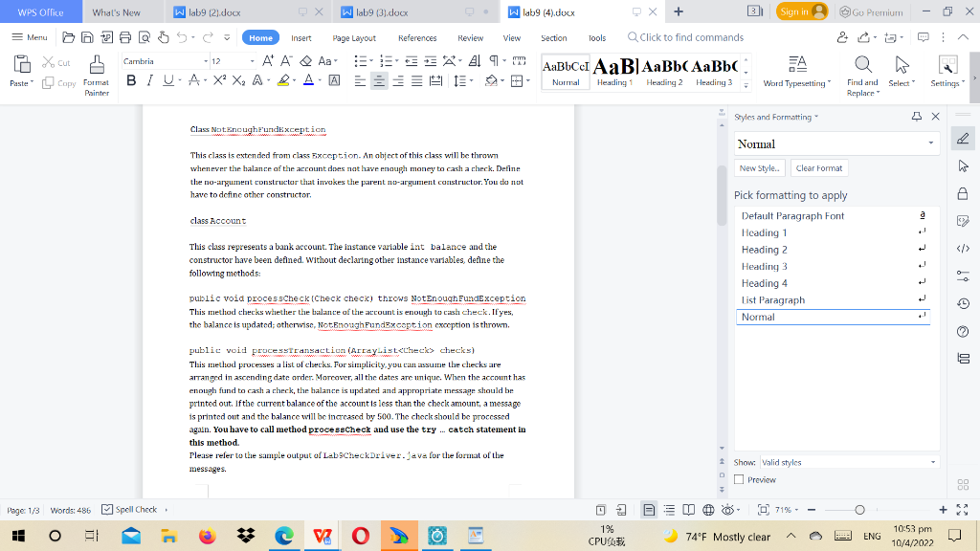Click Clear Format button
Screen dimensions: 980x551
click(x=819, y=168)
